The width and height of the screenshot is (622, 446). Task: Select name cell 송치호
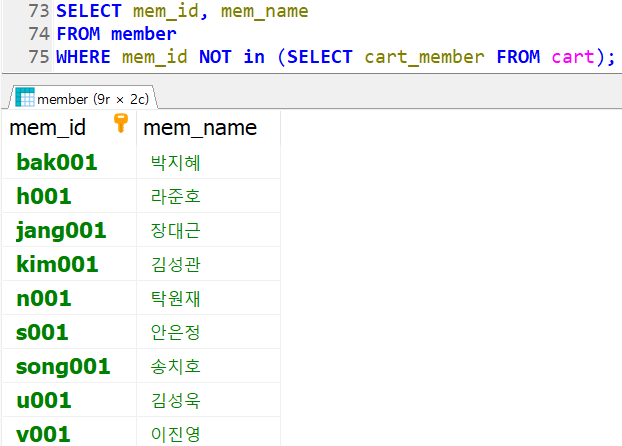tap(208, 366)
